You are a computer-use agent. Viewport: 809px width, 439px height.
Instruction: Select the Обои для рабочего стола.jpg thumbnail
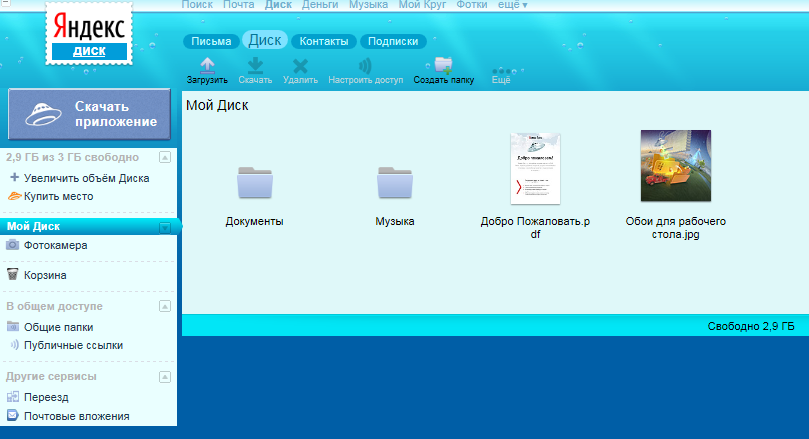pyautogui.click(x=676, y=166)
